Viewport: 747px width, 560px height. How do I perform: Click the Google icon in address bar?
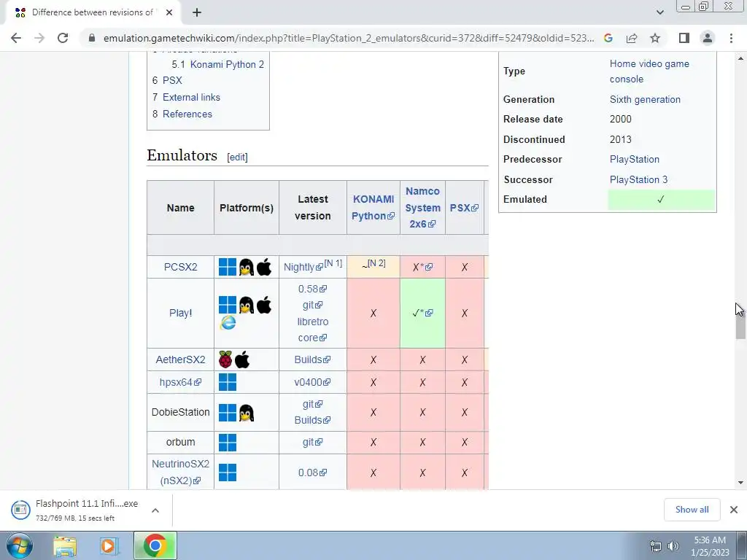coord(608,38)
